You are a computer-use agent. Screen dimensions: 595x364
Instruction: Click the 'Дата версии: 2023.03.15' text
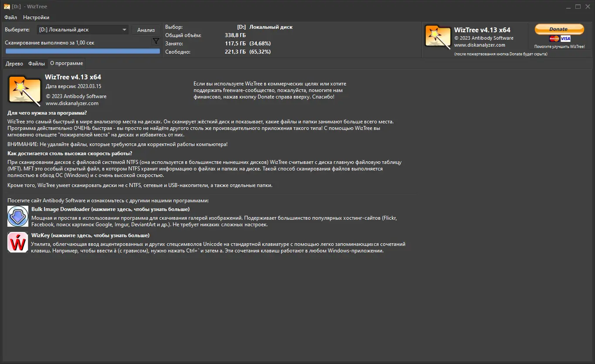coord(73,86)
